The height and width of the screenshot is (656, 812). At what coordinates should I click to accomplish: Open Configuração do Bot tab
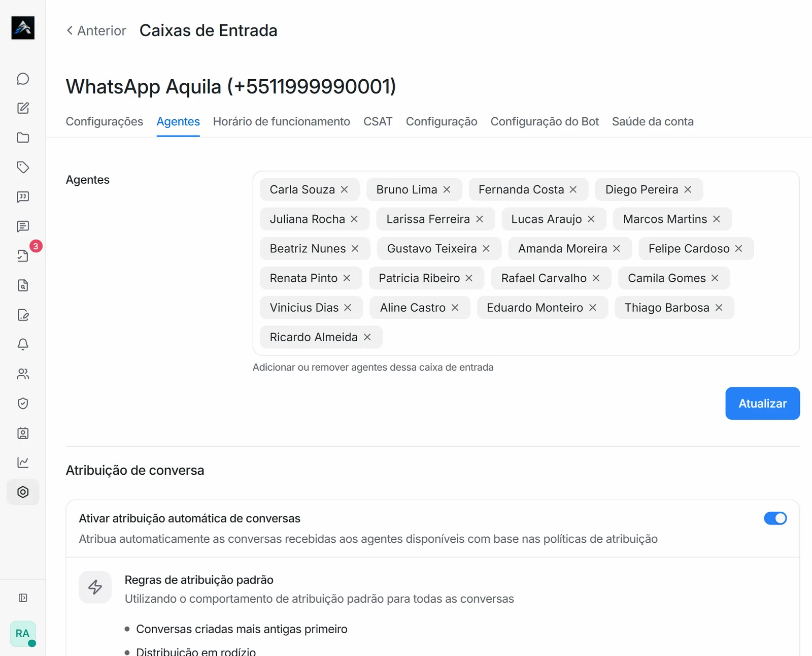545,121
